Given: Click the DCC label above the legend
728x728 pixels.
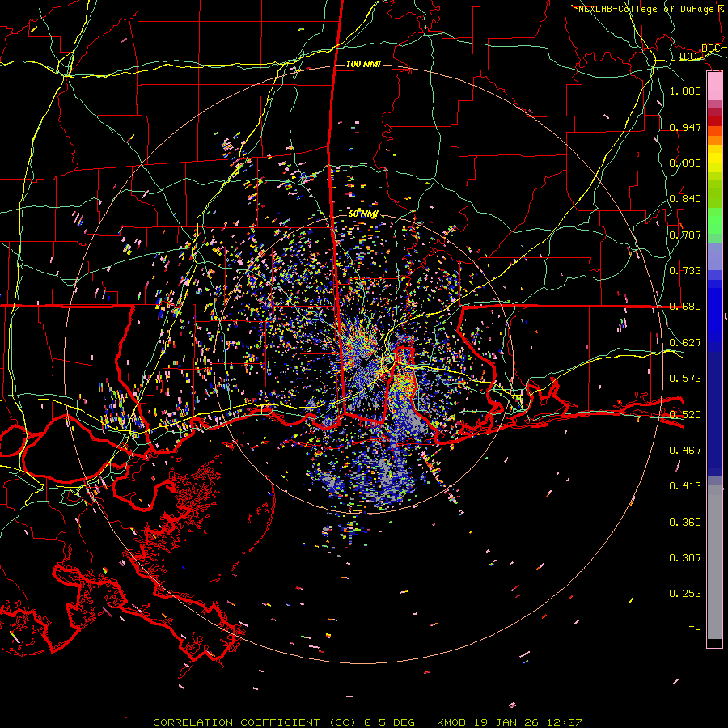Looking at the screenshot, I should [x=710, y=49].
